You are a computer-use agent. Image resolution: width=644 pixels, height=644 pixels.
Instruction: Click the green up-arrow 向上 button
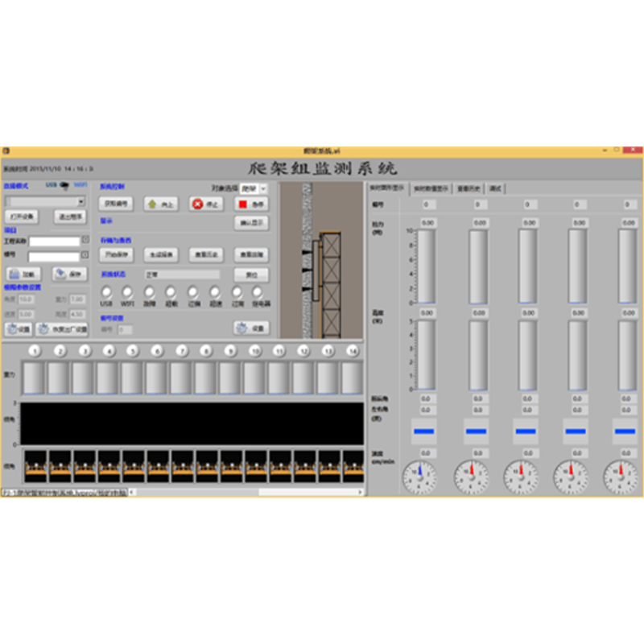click(161, 204)
